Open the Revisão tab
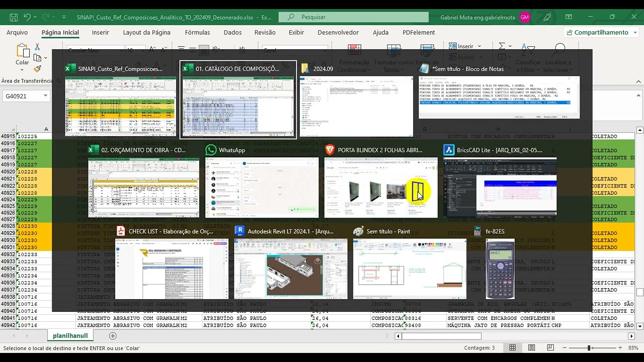The width and height of the screenshot is (644, 362). [x=265, y=32]
